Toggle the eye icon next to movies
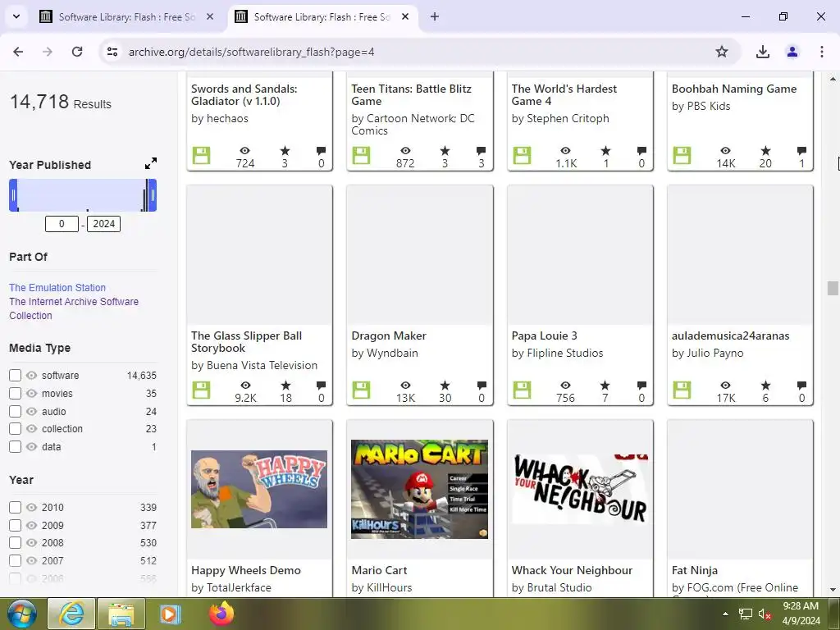The width and height of the screenshot is (840, 630). click(x=32, y=393)
